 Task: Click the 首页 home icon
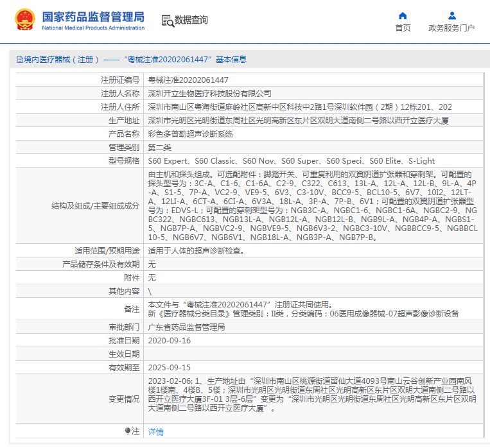403,15
